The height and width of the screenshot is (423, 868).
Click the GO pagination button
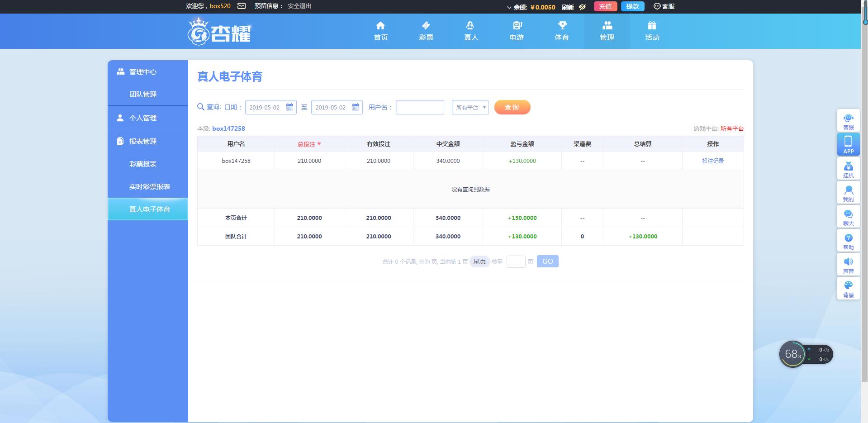tap(548, 261)
